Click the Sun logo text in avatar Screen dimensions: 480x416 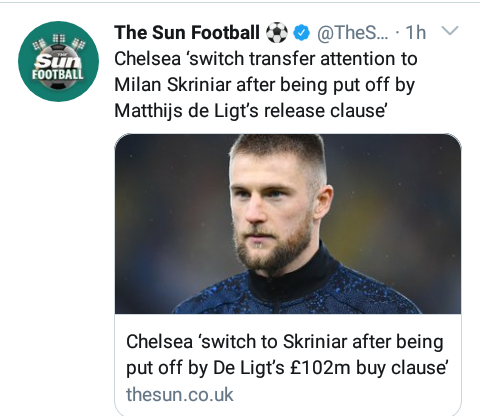click(x=58, y=61)
